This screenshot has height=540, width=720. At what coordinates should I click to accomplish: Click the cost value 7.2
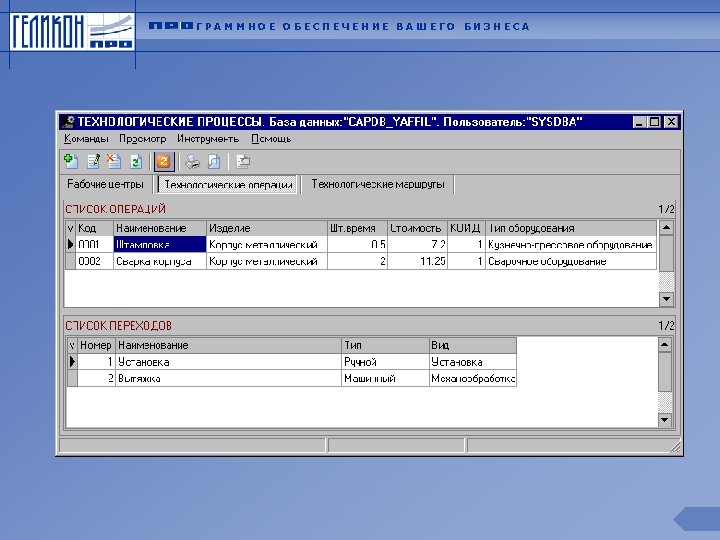pos(417,244)
